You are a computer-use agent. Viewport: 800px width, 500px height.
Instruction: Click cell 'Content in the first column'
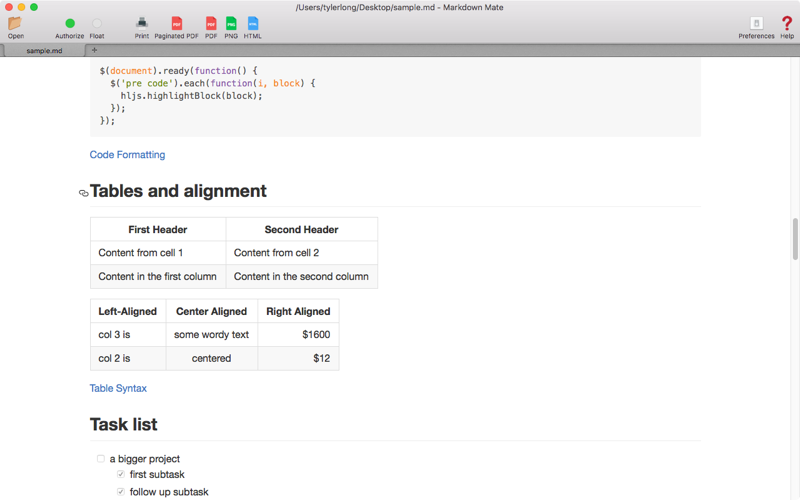[158, 277]
